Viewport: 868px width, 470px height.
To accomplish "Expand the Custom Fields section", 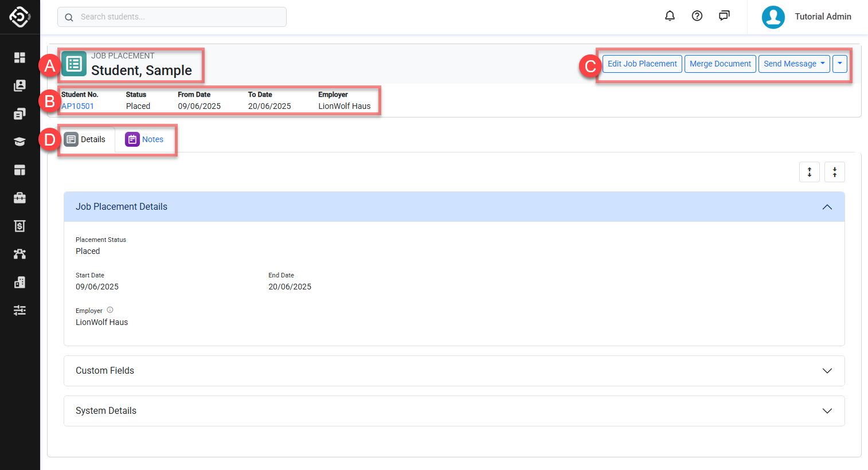I will pos(827,371).
